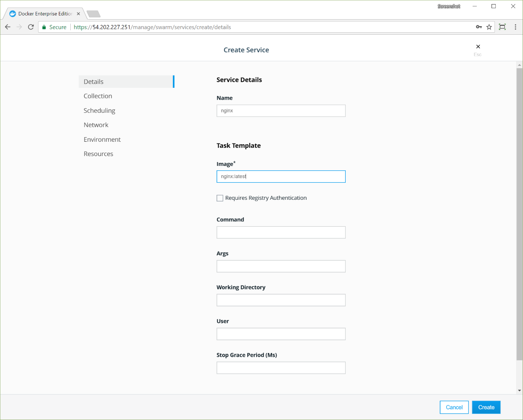Click the browser back arrow
This screenshot has width=523, height=420.
click(x=8, y=27)
